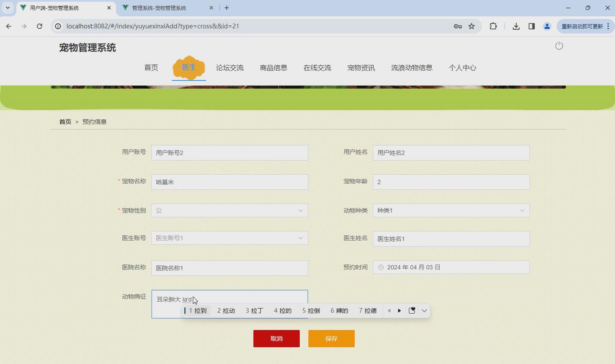Open the downloads icon in browser toolbar
The height and width of the screenshot is (364, 615).
tap(516, 26)
